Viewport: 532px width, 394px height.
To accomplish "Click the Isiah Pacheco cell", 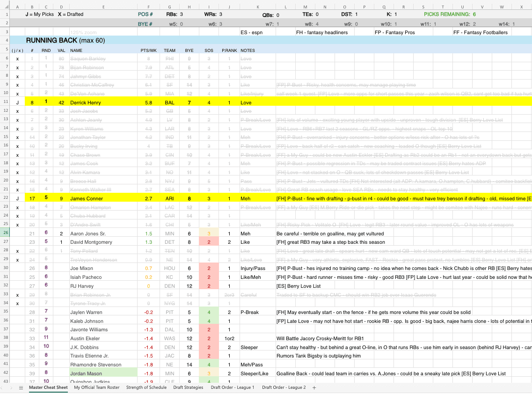I will point(103,277).
